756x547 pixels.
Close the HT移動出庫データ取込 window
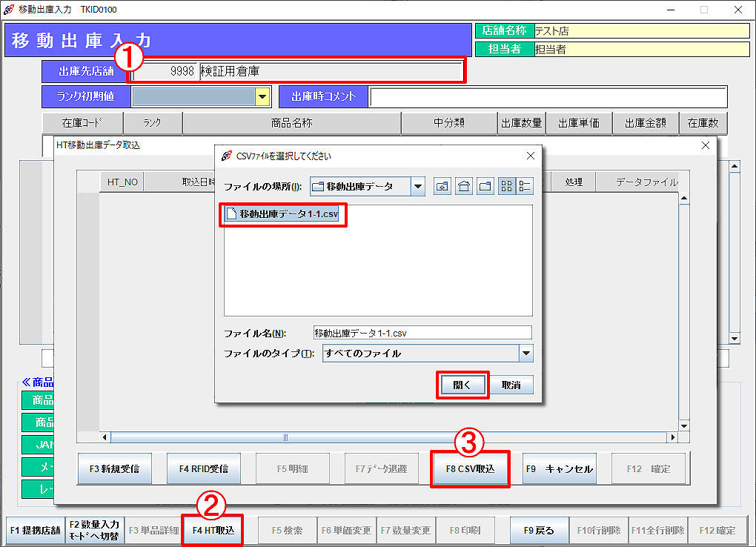click(x=706, y=145)
